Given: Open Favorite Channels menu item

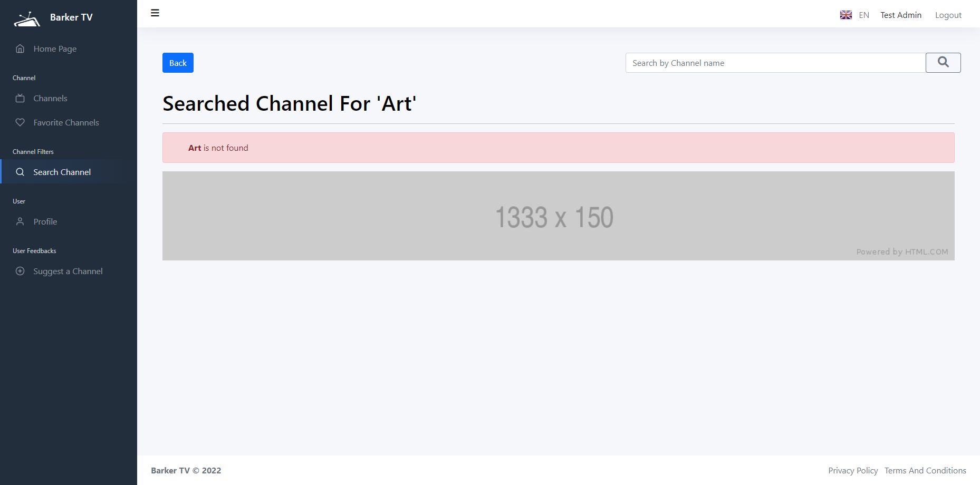Looking at the screenshot, I should tap(66, 123).
